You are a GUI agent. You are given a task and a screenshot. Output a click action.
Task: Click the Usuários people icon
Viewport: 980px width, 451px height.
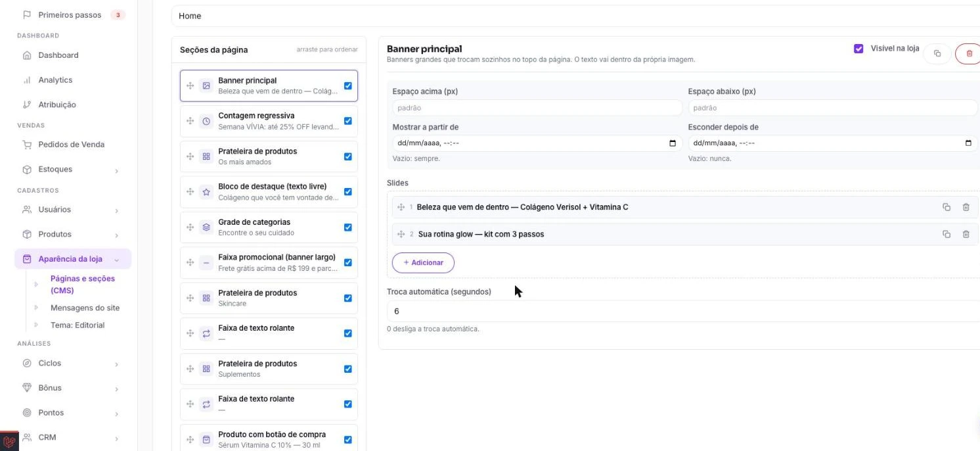coord(27,210)
